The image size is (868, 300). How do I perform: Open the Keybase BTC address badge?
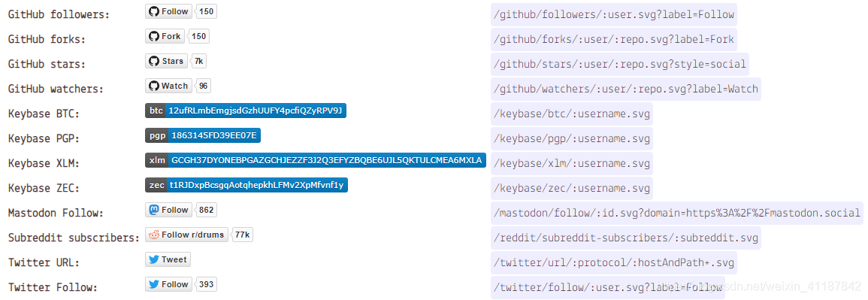click(x=246, y=111)
